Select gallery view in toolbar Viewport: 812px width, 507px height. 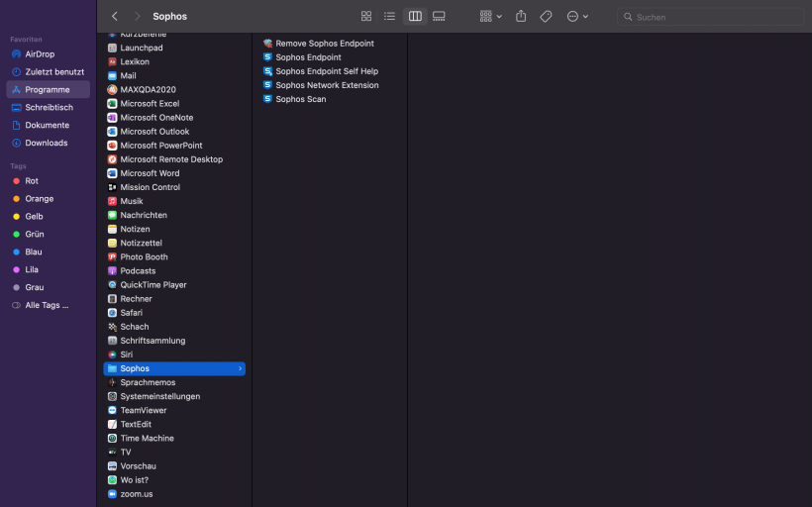pos(439,17)
